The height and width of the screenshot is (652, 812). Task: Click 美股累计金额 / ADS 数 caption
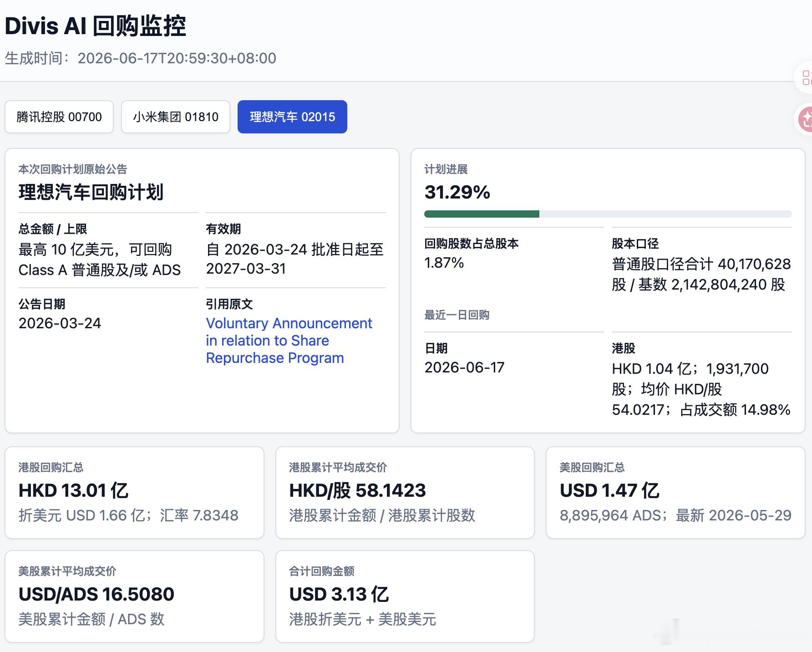[91, 619]
